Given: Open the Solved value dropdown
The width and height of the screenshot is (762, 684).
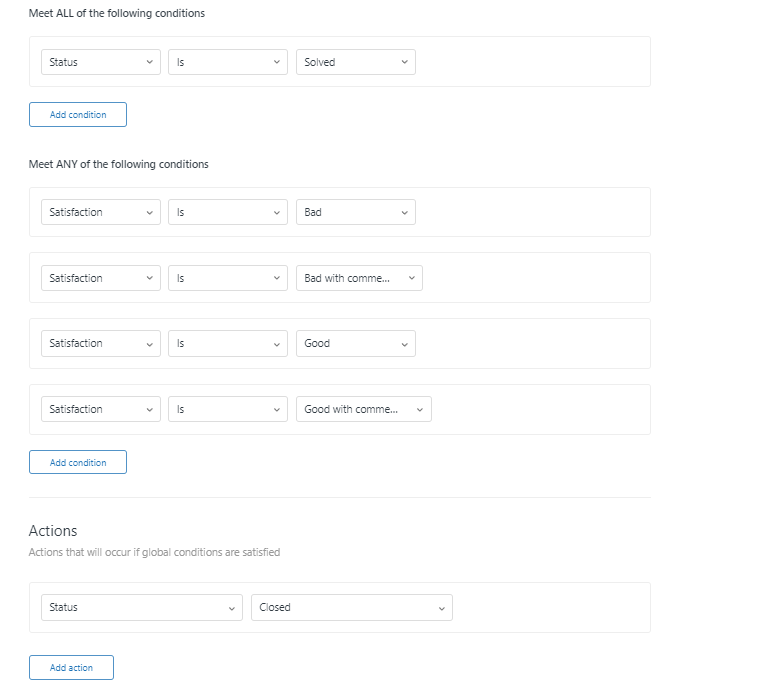Looking at the screenshot, I should (x=355, y=62).
